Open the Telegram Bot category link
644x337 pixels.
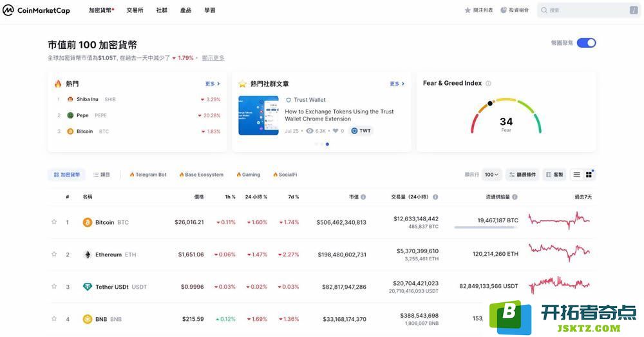148,175
